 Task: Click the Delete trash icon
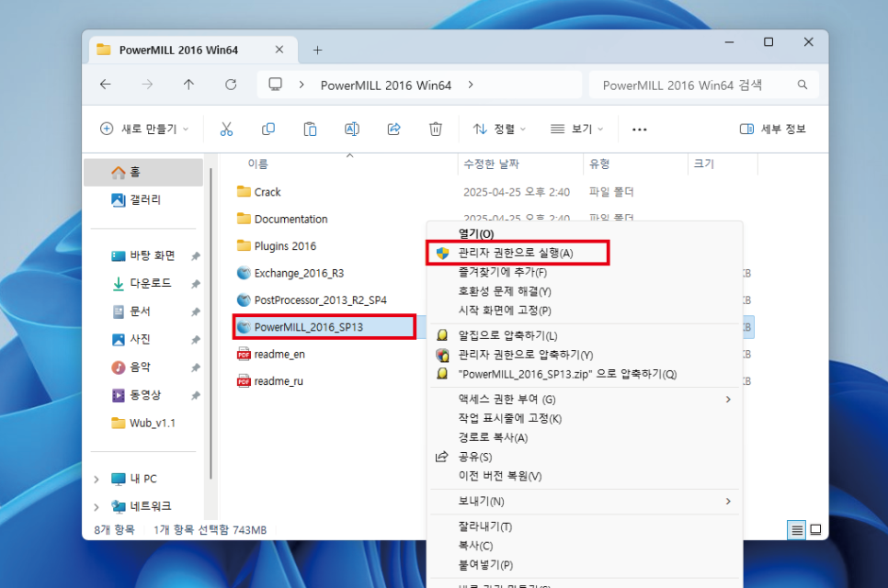(x=436, y=130)
